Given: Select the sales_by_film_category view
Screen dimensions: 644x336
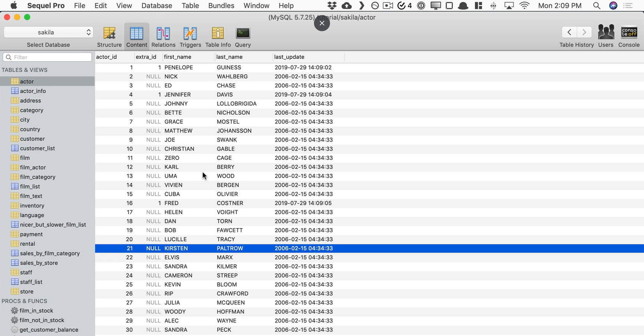Looking at the screenshot, I should pos(47,253).
